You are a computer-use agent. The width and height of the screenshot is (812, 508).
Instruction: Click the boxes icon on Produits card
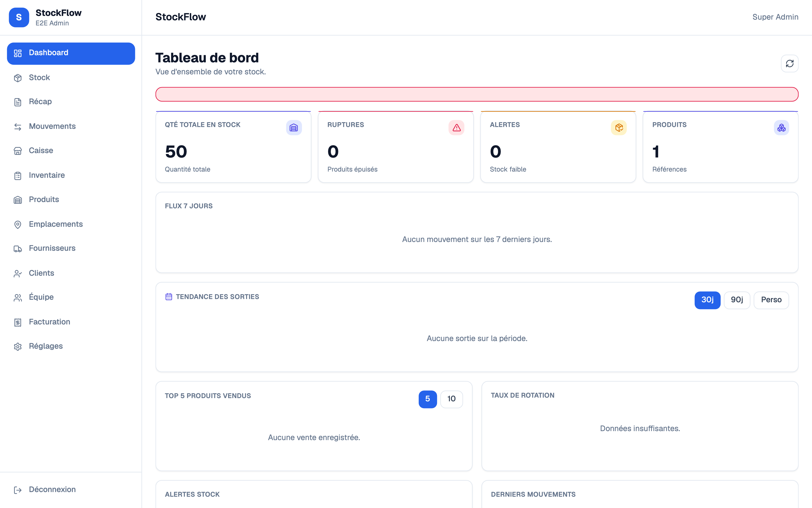[x=781, y=128]
